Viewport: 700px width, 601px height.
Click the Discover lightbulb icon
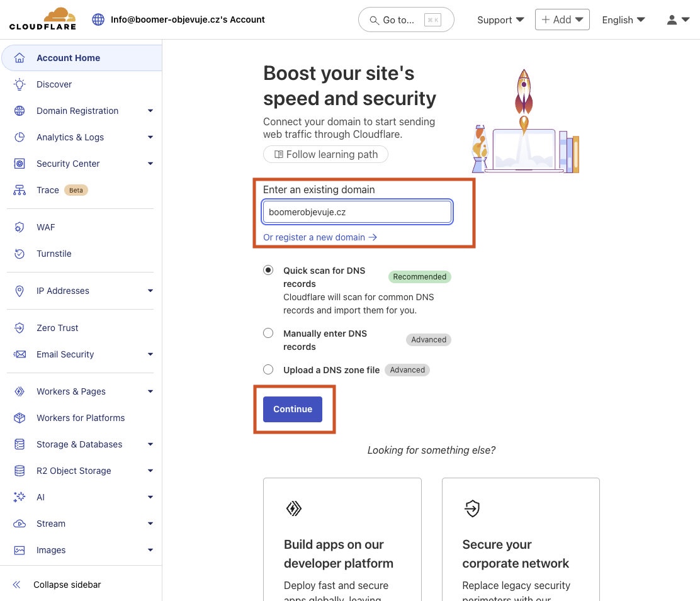click(20, 84)
